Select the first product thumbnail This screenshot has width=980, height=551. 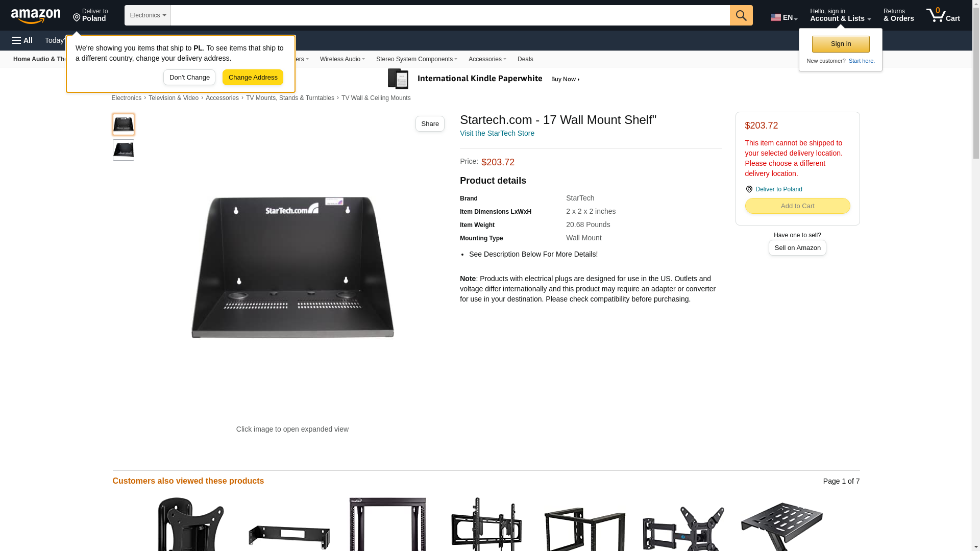click(x=124, y=124)
